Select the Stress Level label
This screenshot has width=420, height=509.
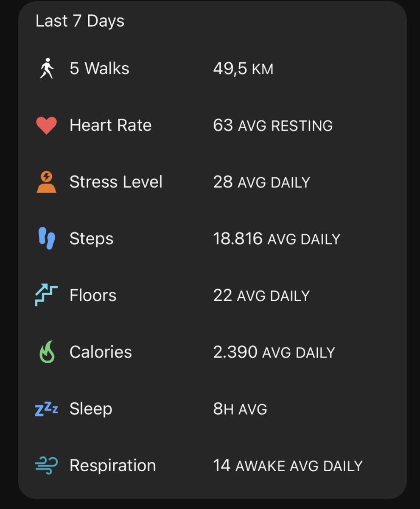(x=116, y=182)
